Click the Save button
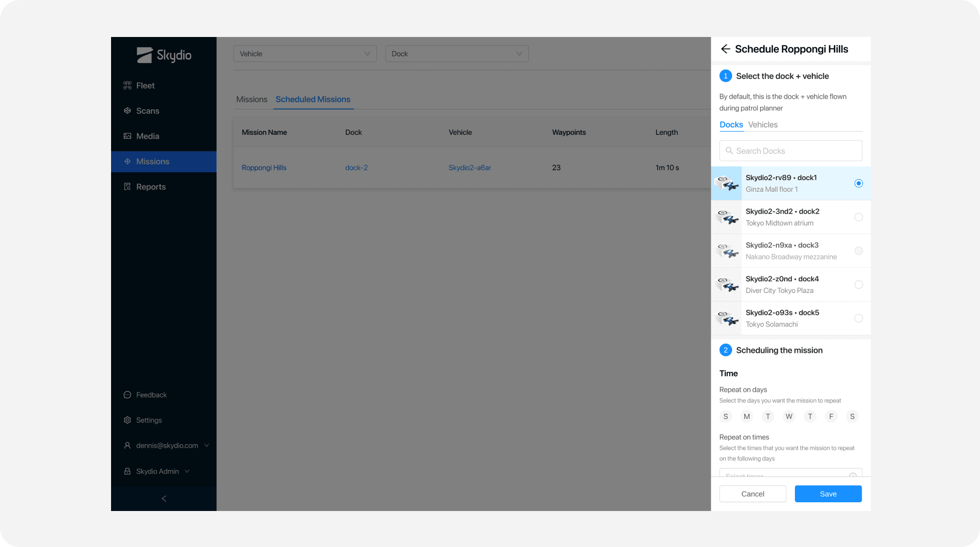 pyautogui.click(x=828, y=493)
